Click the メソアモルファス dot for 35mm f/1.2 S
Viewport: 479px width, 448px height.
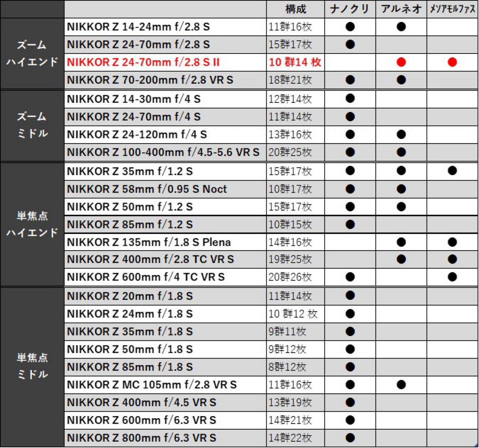452,171
